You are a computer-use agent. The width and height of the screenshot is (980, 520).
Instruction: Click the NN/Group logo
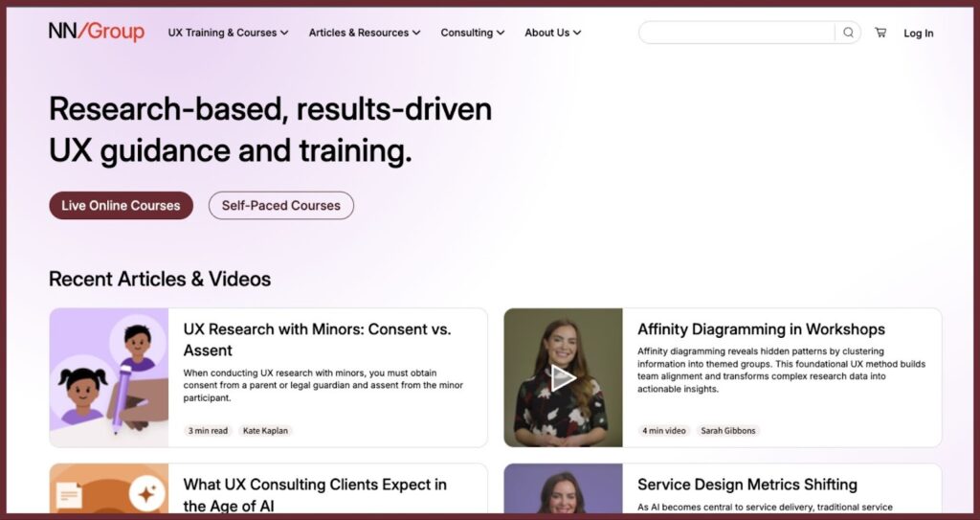coord(97,32)
